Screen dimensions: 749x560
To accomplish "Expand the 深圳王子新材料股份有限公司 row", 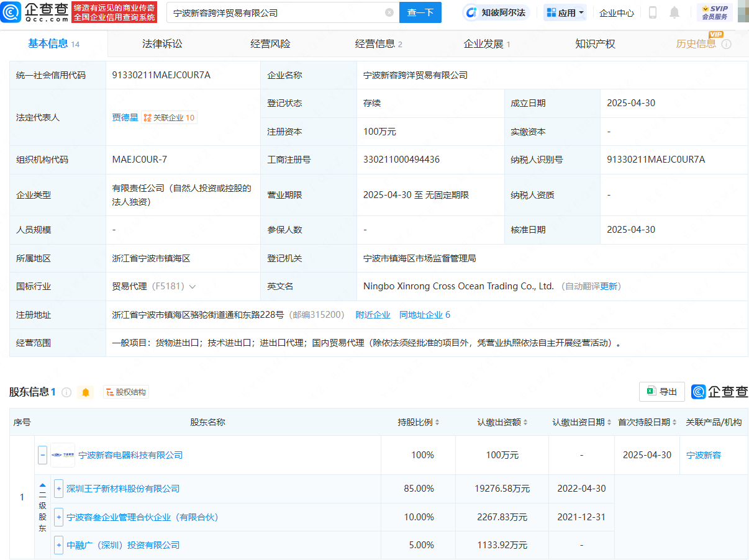I will point(59,489).
